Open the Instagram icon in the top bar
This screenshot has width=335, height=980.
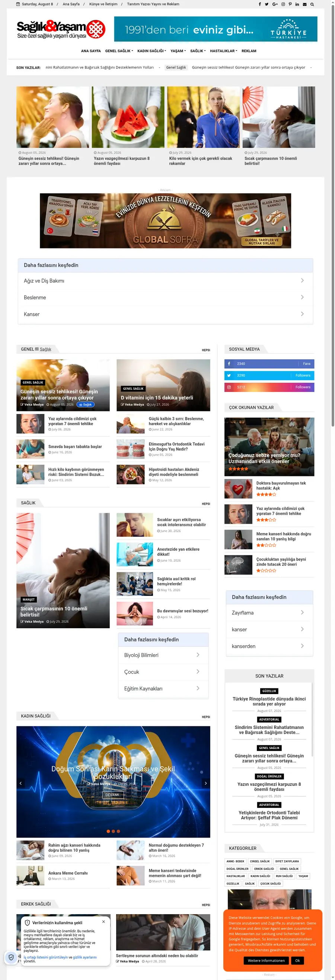(x=283, y=4)
